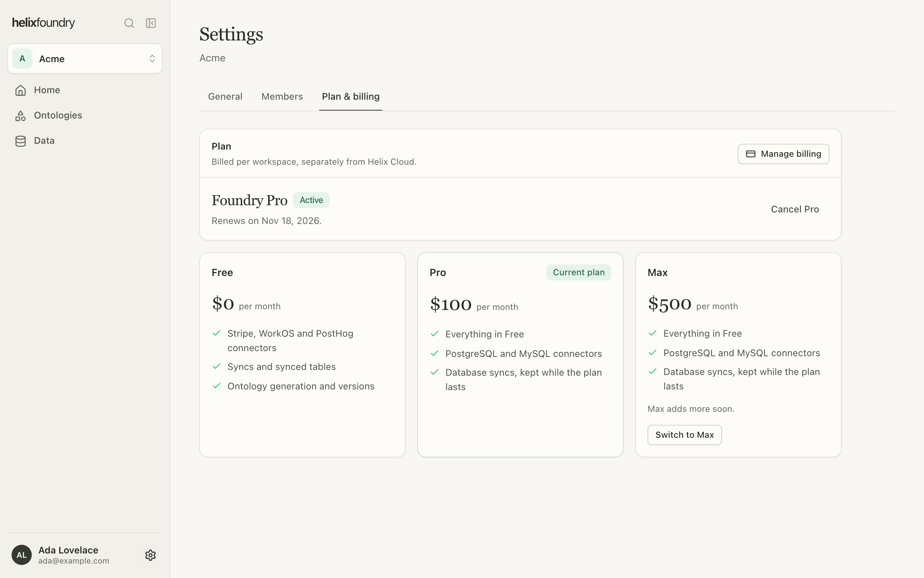Click the $0 price on Free card
The width and height of the screenshot is (924, 578).
pos(223,303)
